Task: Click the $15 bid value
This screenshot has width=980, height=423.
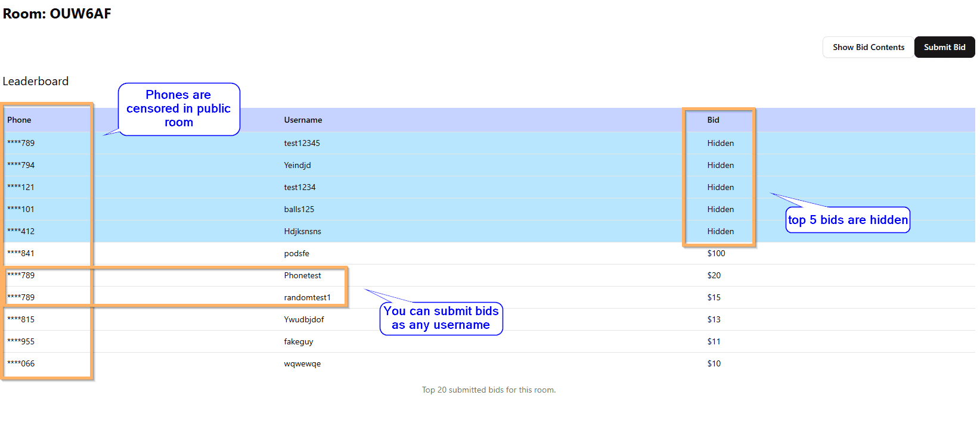Action: [714, 297]
